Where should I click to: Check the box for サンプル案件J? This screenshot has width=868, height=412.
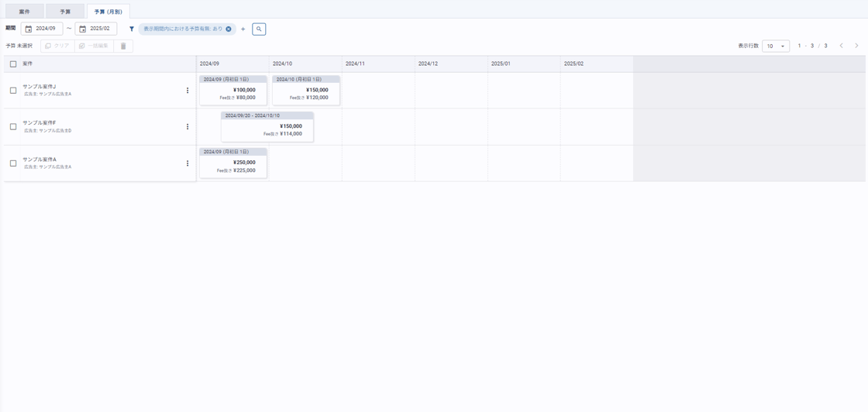(x=13, y=91)
